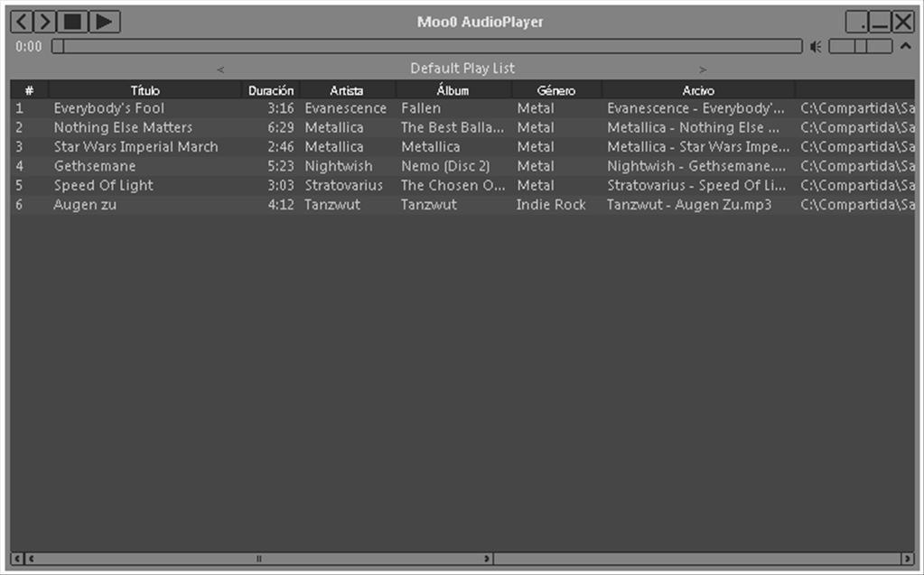
Task: Click the inner scrollbar's left arrow
Action: tap(31, 559)
